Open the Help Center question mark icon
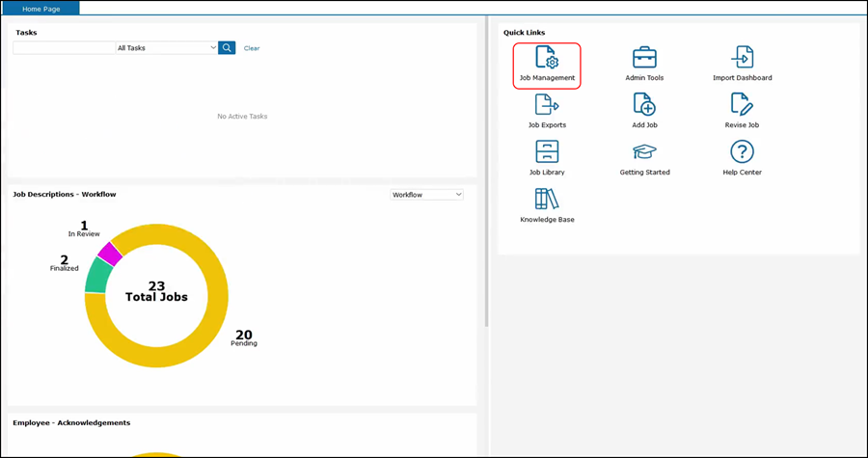This screenshot has width=868, height=458. 742,152
